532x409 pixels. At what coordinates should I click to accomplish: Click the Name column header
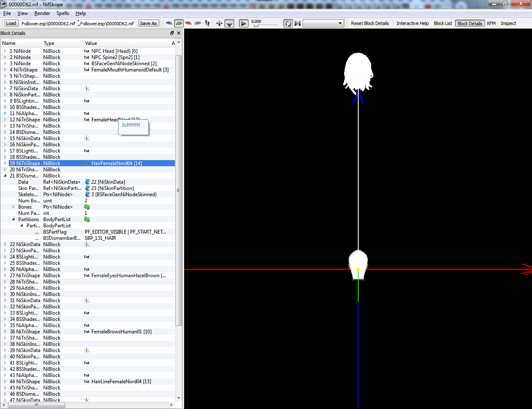[21, 43]
